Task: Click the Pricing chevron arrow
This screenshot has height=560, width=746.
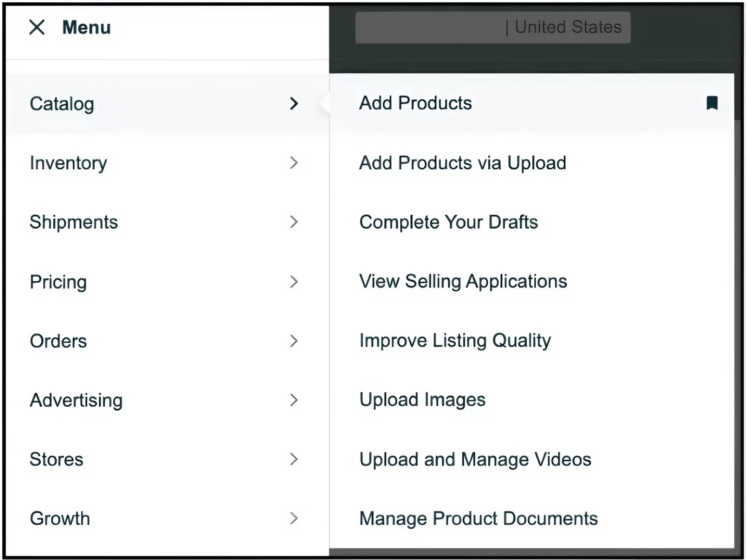Action: tap(294, 281)
